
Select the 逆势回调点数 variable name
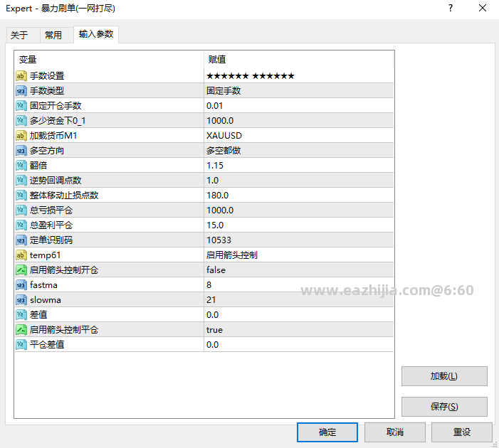pyautogui.click(x=56, y=181)
